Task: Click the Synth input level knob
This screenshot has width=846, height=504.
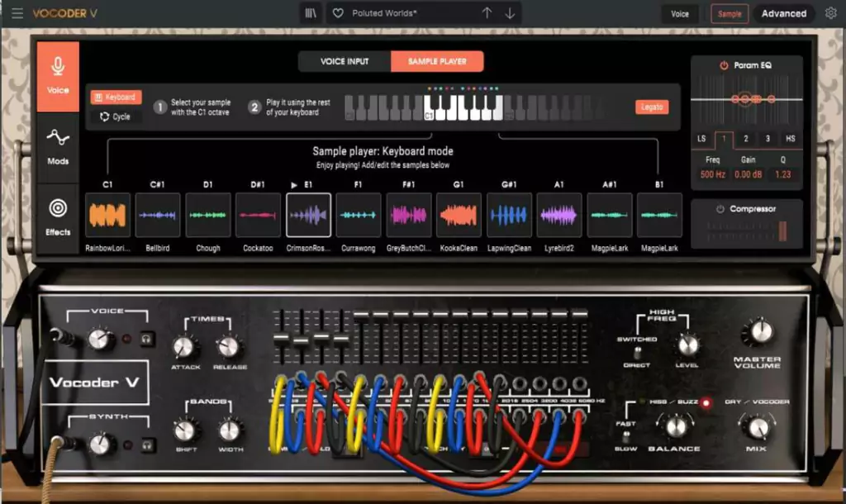Action: click(100, 445)
